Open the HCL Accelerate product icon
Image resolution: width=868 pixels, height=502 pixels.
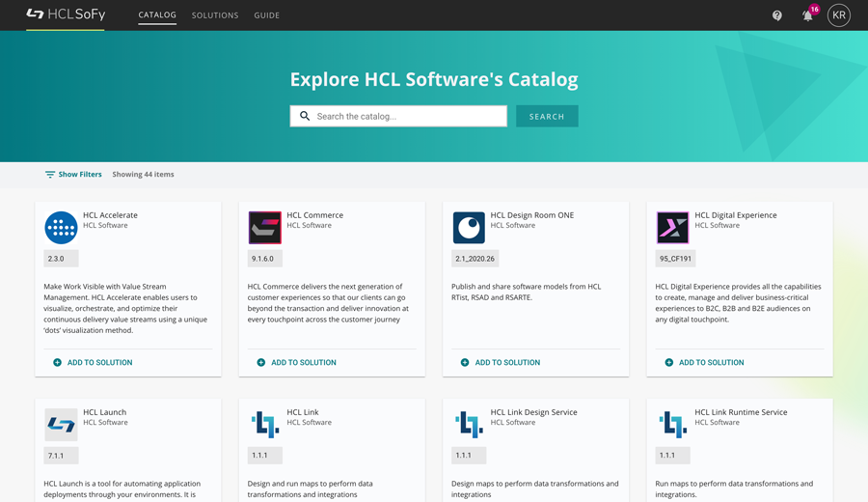(x=61, y=228)
